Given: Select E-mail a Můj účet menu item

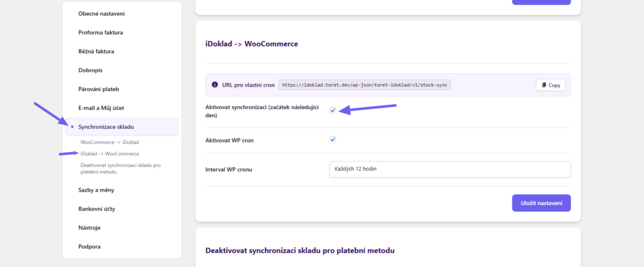Looking at the screenshot, I should pyautogui.click(x=102, y=107).
